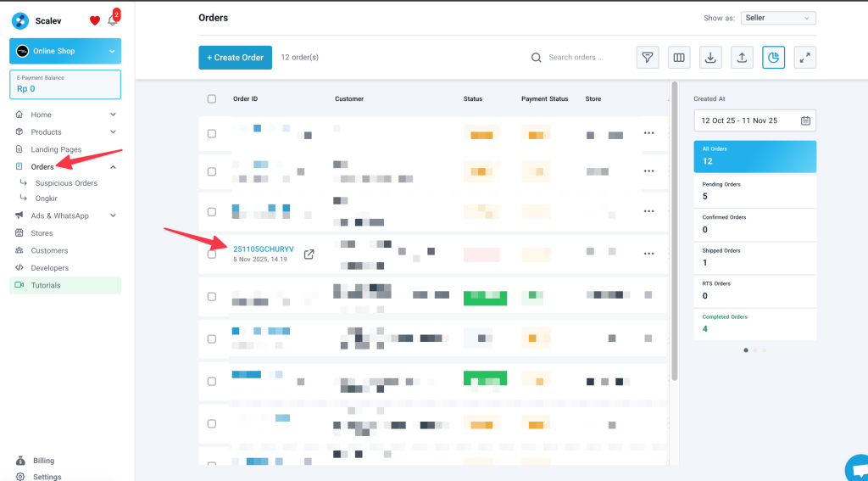
Task: Open the Show as Seller dropdown
Action: click(778, 19)
